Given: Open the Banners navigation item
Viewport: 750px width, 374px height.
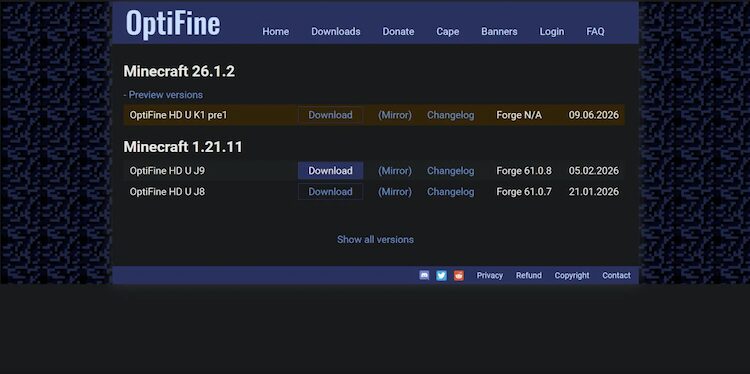Looking at the screenshot, I should tap(499, 32).
